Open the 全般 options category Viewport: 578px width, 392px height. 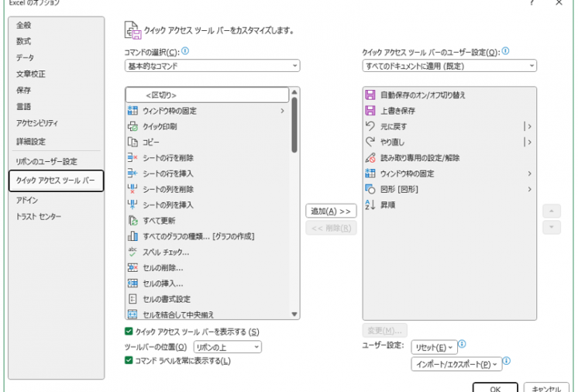(x=23, y=25)
